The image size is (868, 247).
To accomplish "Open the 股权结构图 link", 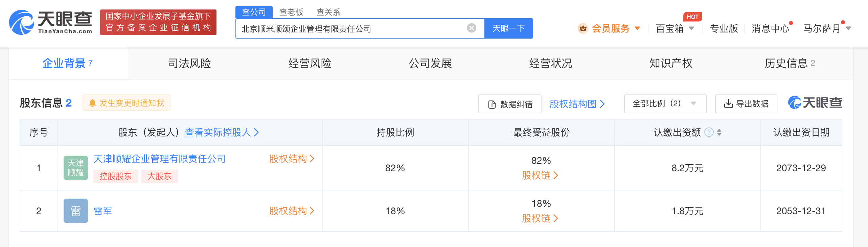I will (x=577, y=104).
